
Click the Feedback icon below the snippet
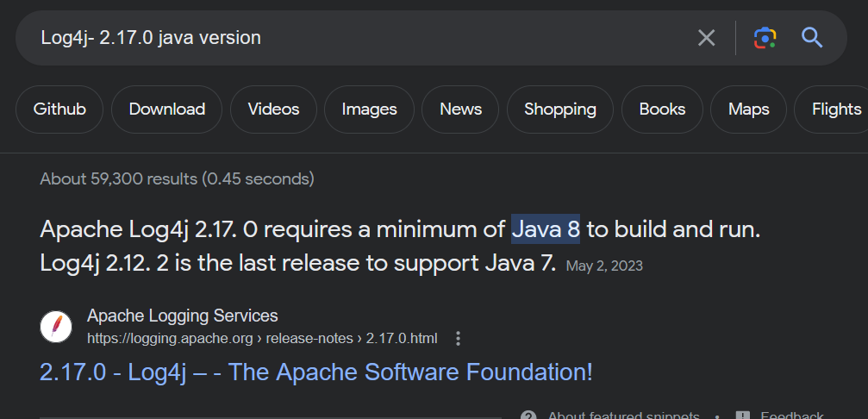[743, 415]
